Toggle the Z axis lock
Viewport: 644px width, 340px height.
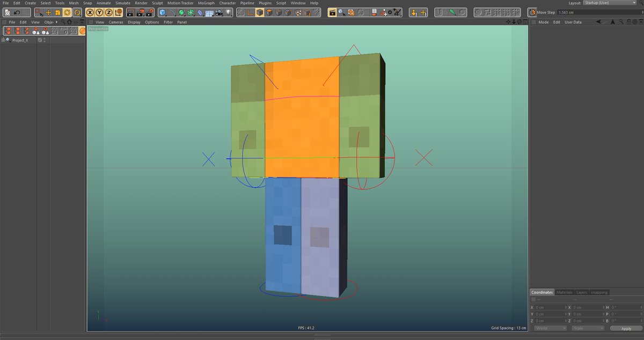click(108, 12)
